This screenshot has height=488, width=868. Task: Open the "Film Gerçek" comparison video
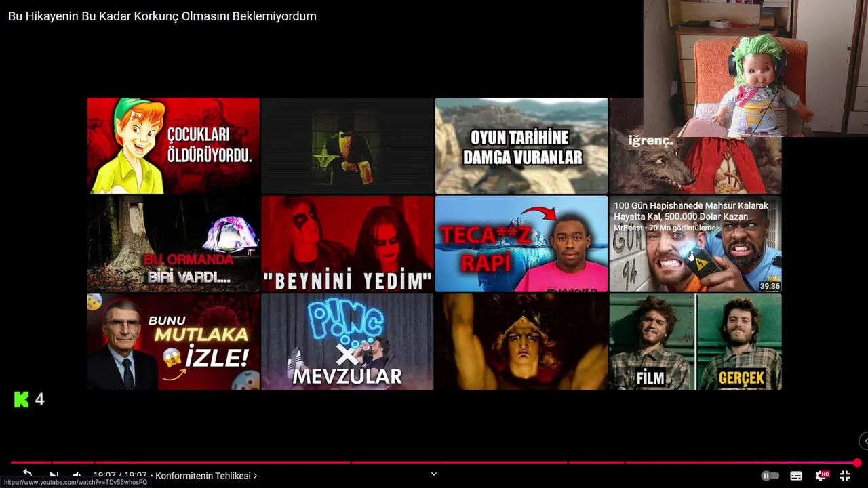click(x=695, y=342)
